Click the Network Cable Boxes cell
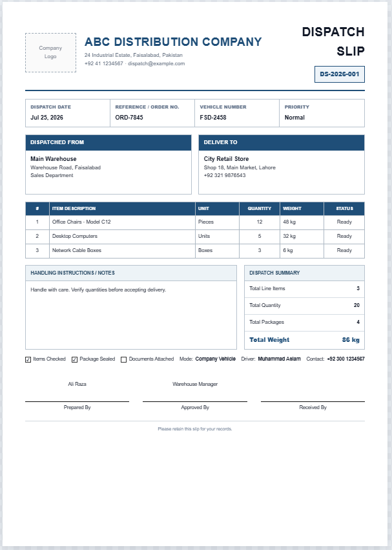The image size is (392, 550). (122, 251)
